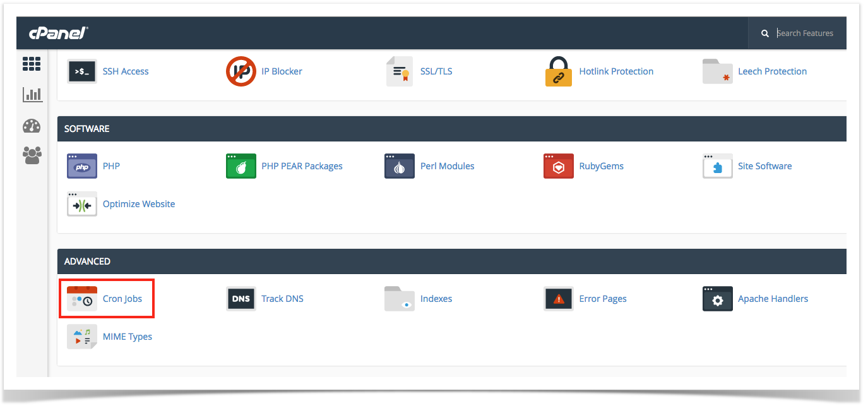Viewport: 868px width, 408px height.
Task: Collapse the SOFTWARE section header
Action: [x=451, y=129]
